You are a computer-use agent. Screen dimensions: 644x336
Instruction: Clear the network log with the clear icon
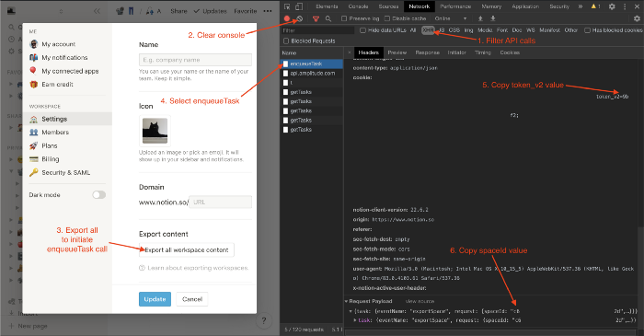pyautogui.click(x=300, y=18)
